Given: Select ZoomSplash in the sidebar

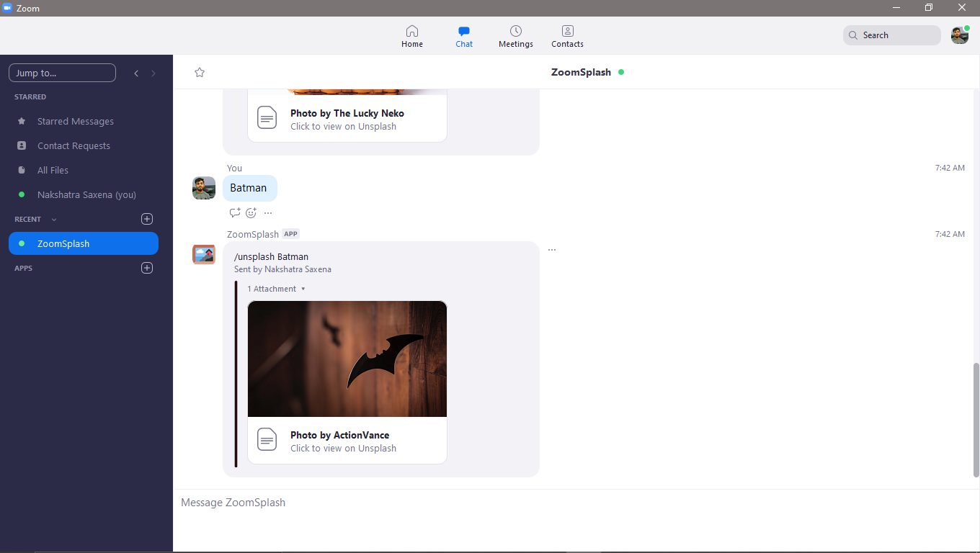Looking at the screenshot, I should 84,243.
